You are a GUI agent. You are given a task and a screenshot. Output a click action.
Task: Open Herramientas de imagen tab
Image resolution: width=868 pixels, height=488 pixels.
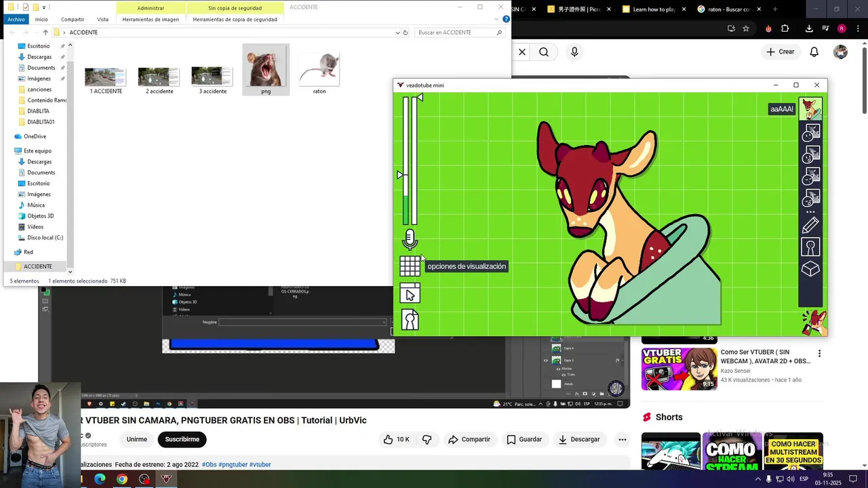point(151,20)
